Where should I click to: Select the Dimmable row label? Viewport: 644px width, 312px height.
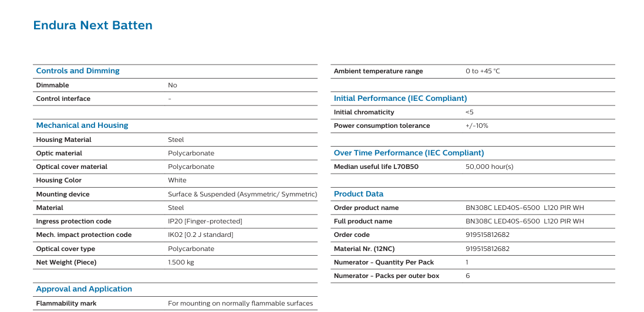pyautogui.click(x=52, y=86)
